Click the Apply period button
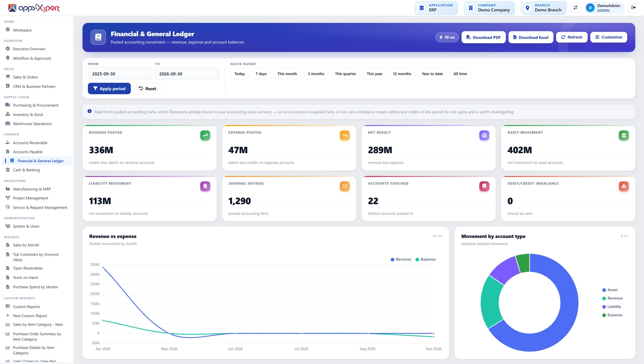Image resolution: width=644 pixels, height=364 pixels. click(x=109, y=89)
